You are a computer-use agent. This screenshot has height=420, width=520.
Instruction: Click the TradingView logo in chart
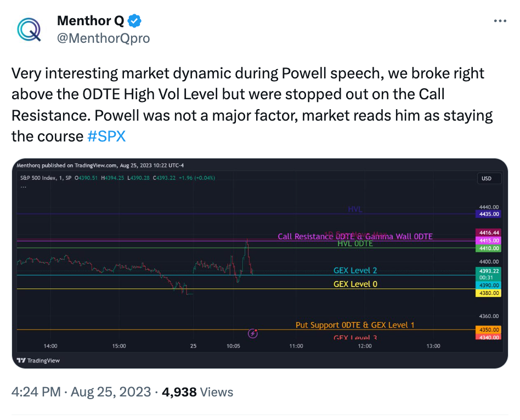(x=38, y=360)
